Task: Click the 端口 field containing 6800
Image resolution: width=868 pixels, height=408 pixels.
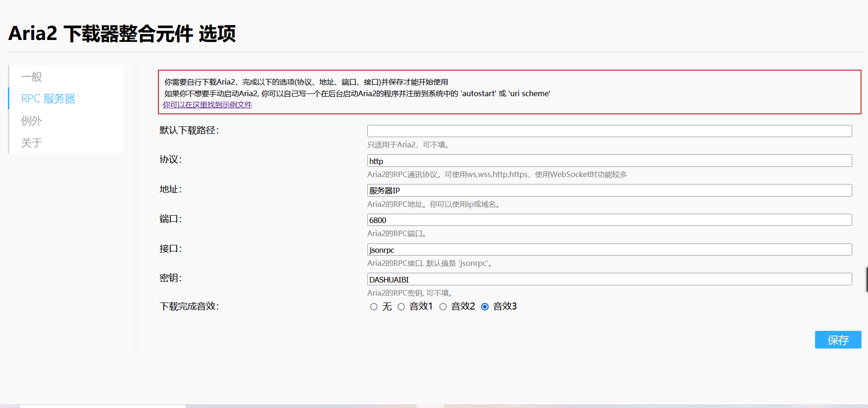Action: pos(609,220)
